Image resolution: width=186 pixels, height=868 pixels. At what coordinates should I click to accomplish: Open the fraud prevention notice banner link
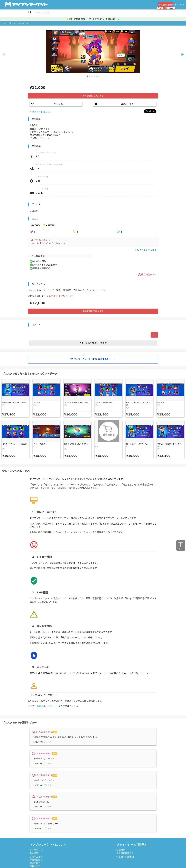[x=93, y=19]
